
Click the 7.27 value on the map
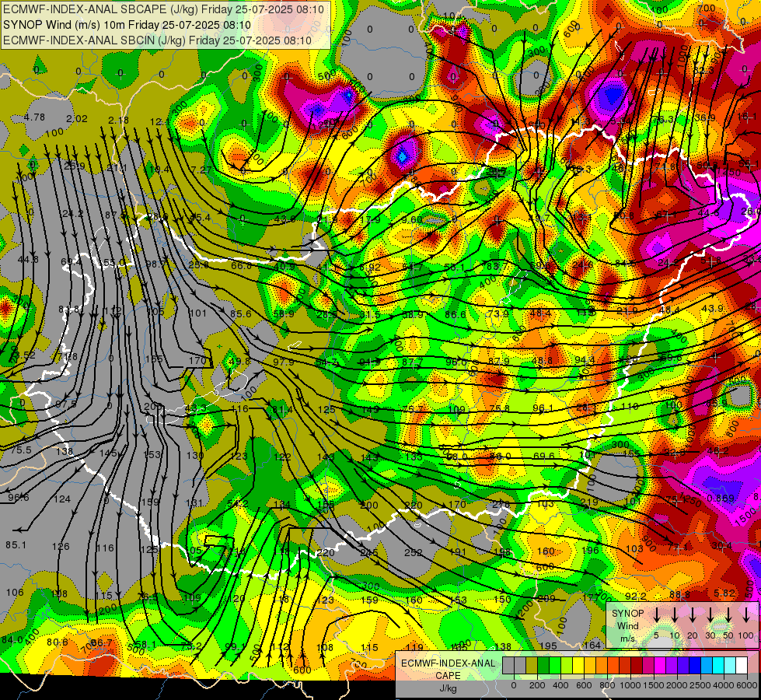201,170
